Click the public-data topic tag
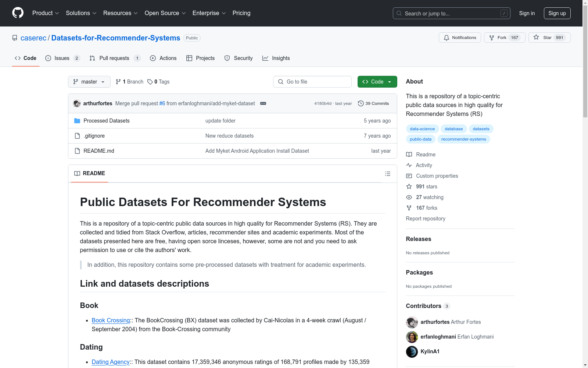The height and width of the screenshot is (368, 588). coord(421,139)
